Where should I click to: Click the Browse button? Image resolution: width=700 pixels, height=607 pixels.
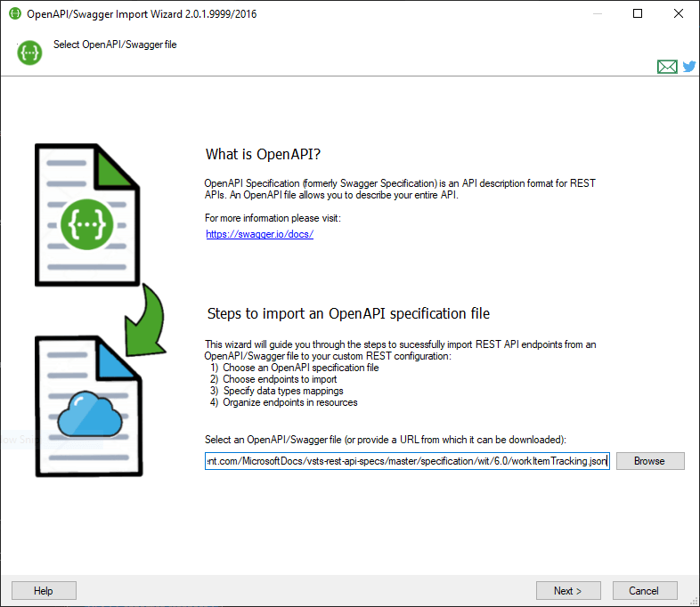650,461
